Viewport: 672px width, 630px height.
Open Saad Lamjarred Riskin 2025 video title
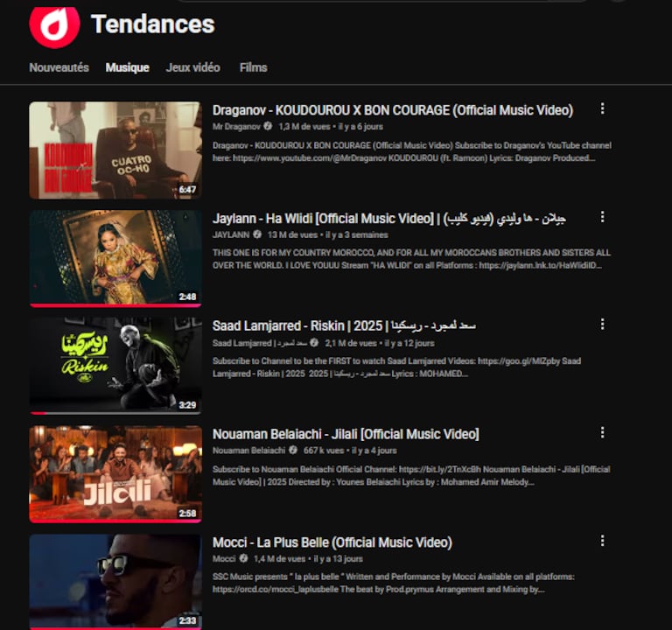(344, 325)
